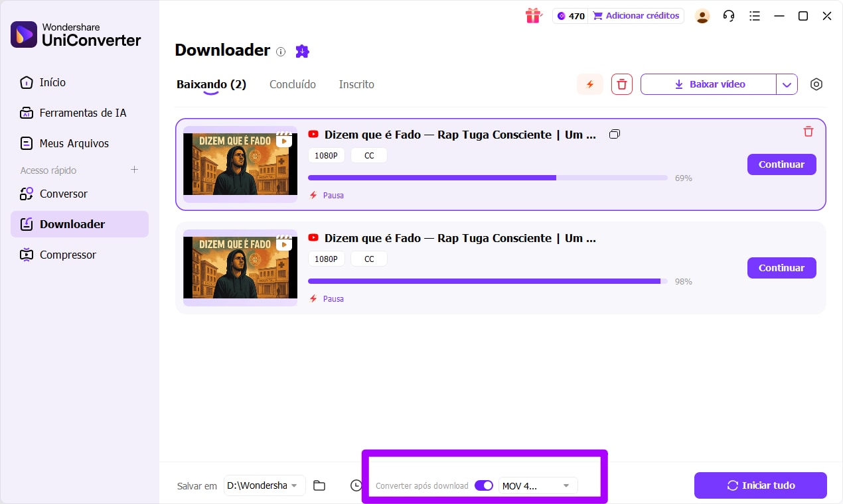Open the task list icon
Screen dimensions: 843x504
755,15
